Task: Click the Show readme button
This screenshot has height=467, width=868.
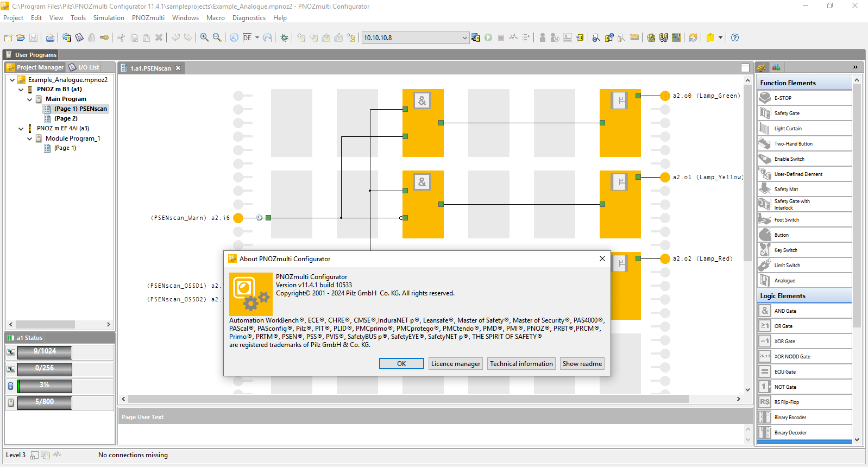Action: [x=582, y=364]
